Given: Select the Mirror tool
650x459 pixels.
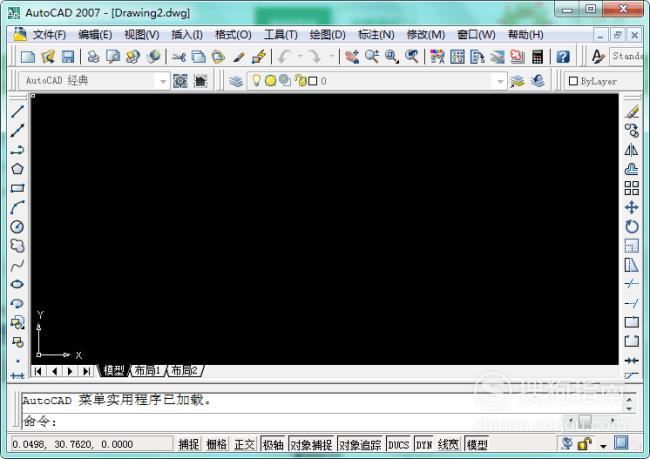Looking at the screenshot, I should tap(632, 150).
